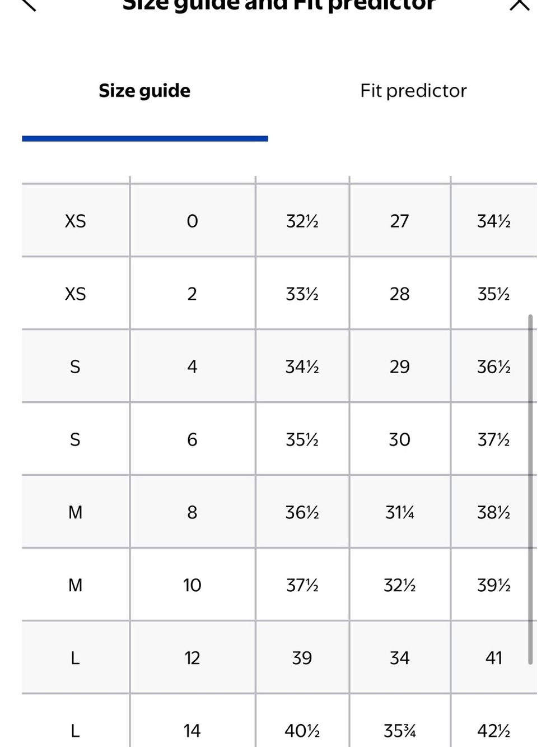Click the 27 waist measurement cell
This screenshot has width=560, height=747.
[400, 221]
